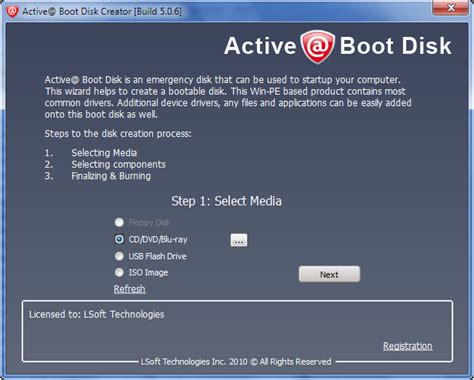Select the CD/DVD/Blu-ray radio button

point(119,239)
